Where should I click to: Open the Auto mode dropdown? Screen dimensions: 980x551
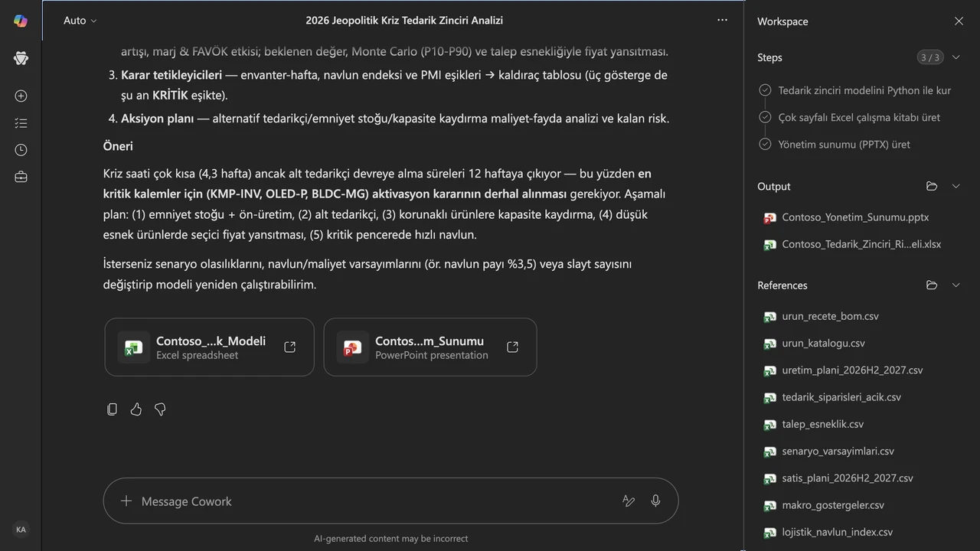pos(80,21)
